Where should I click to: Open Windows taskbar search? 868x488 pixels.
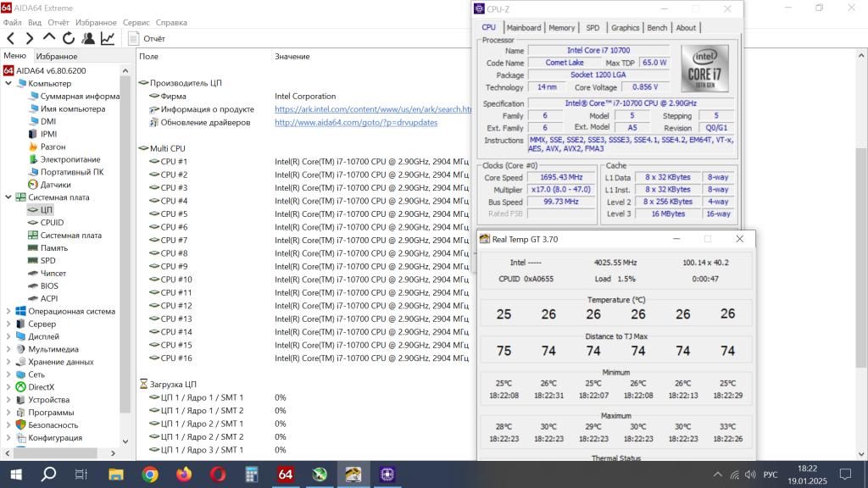(48, 474)
